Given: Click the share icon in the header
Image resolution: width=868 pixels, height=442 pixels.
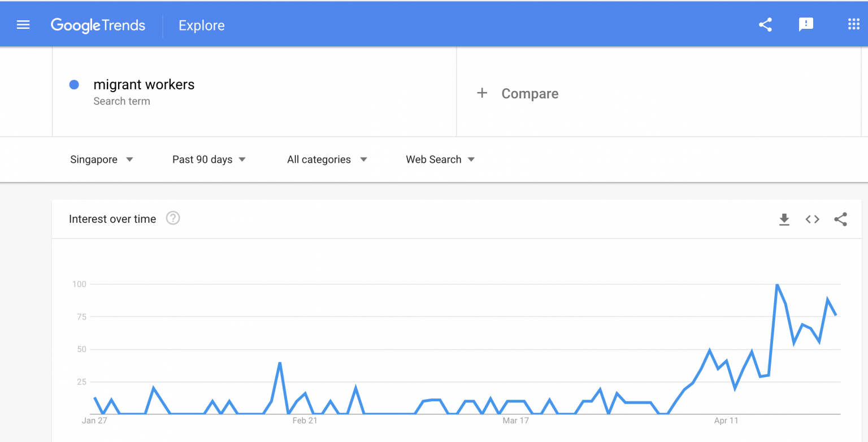Looking at the screenshot, I should [765, 25].
